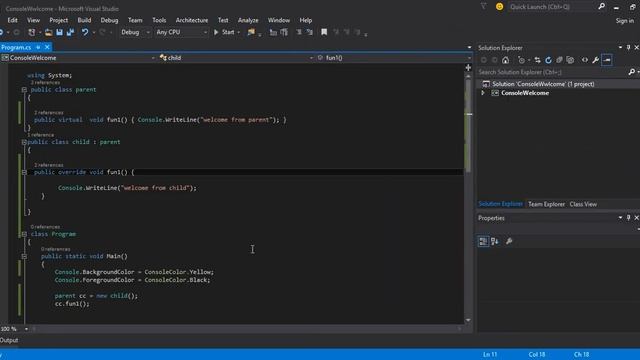The height and width of the screenshot is (360, 640).
Task: Select the Solution Explorer bottom tab
Action: (x=500, y=204)
